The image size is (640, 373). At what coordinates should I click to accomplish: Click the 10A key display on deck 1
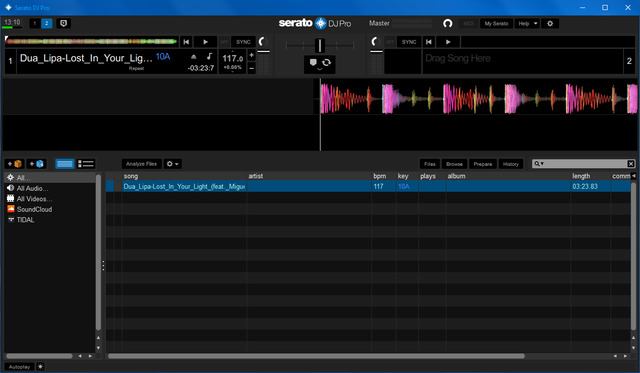pyautogui.click(x=163, y=57)
